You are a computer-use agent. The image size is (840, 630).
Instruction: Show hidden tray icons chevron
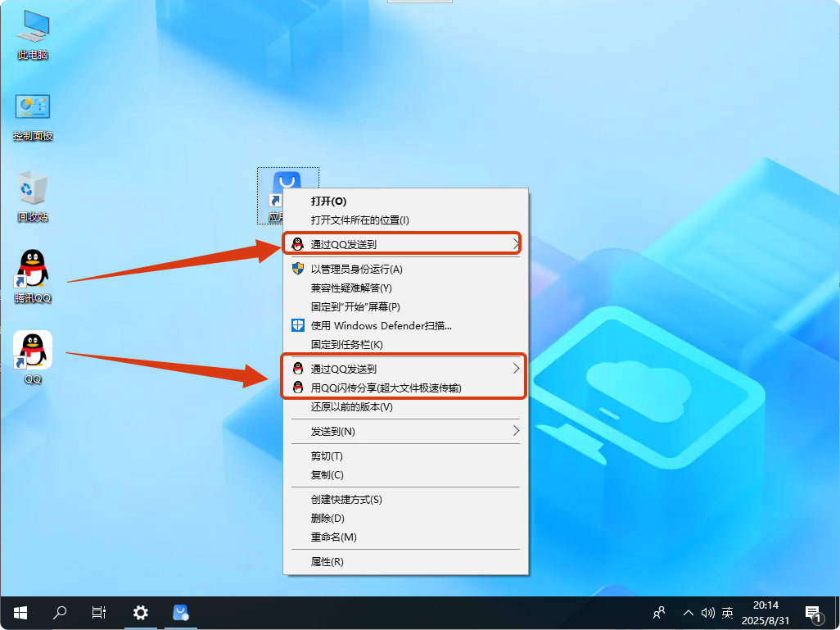click(x=688, y=612)
